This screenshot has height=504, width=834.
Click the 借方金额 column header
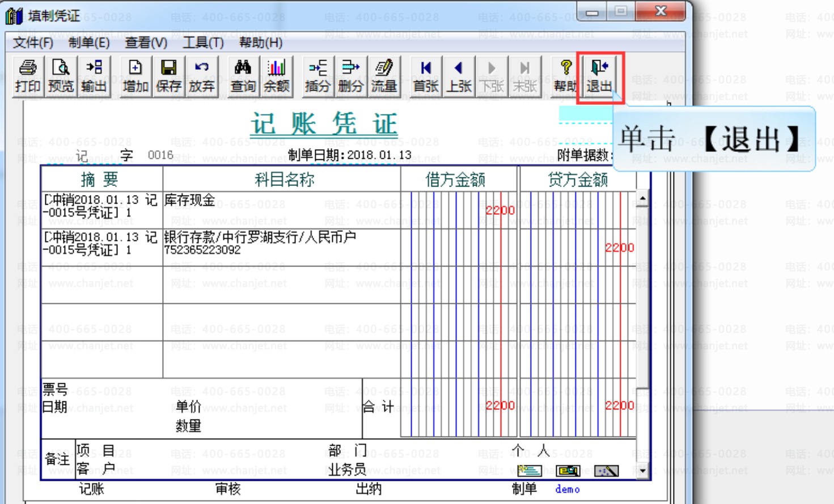(x=459, y=179)
